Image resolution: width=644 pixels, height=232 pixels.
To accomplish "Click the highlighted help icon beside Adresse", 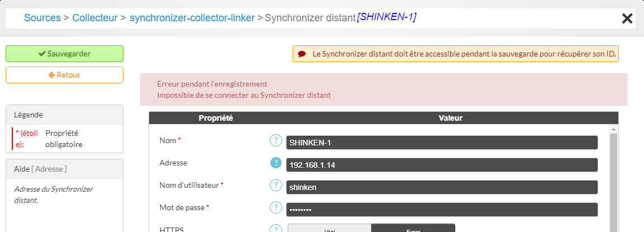I will pos(275,163).
